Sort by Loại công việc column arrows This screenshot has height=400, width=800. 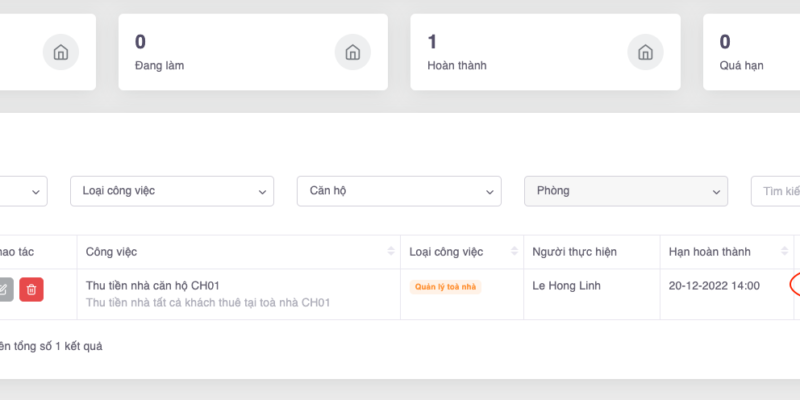[514, 252]
